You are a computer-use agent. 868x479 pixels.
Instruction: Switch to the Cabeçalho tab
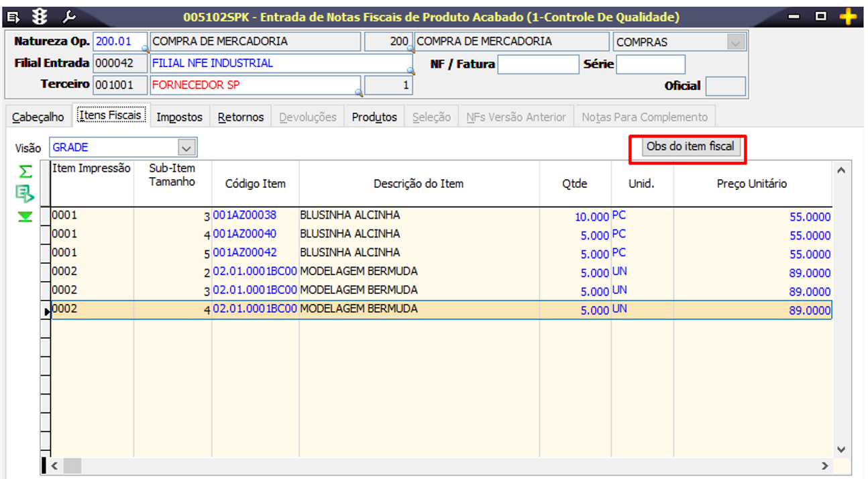click(x=38, y=117)
